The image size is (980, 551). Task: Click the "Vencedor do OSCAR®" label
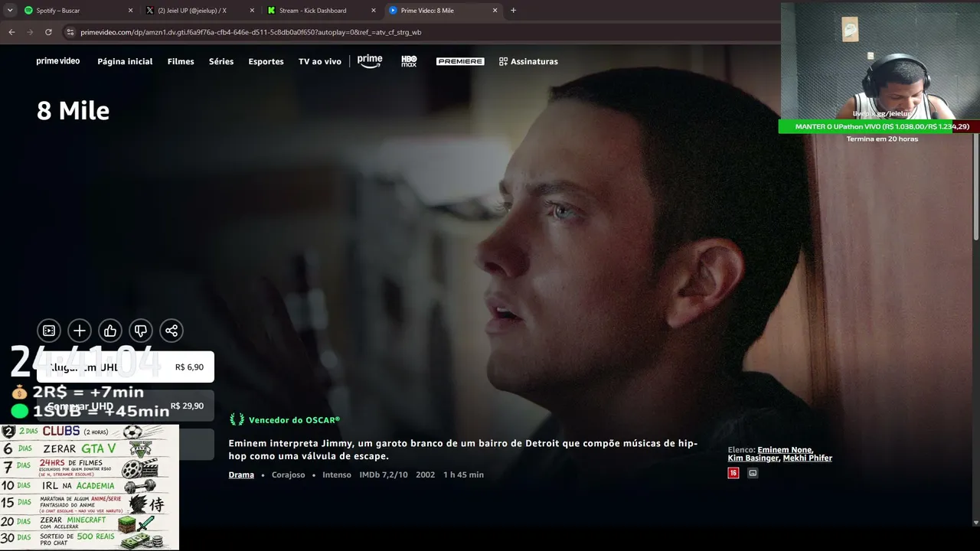click(294, 420)
